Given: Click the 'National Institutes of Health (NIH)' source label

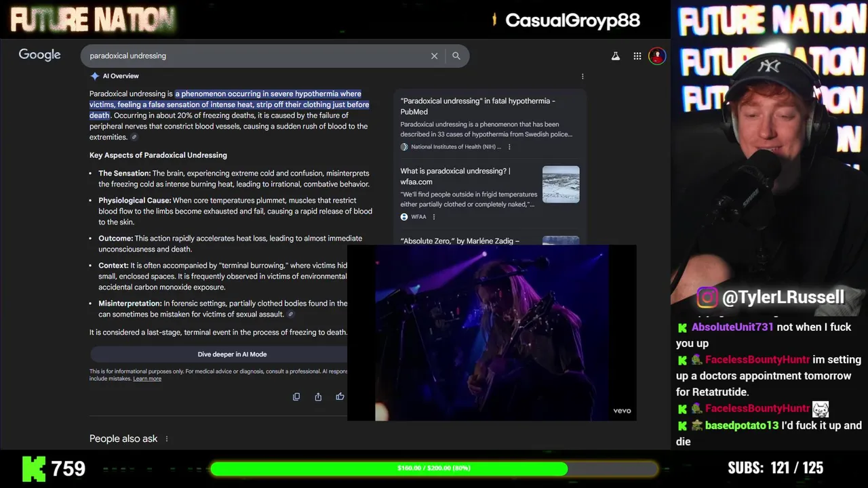Looking at the screenshot, I should coord(456,146).
